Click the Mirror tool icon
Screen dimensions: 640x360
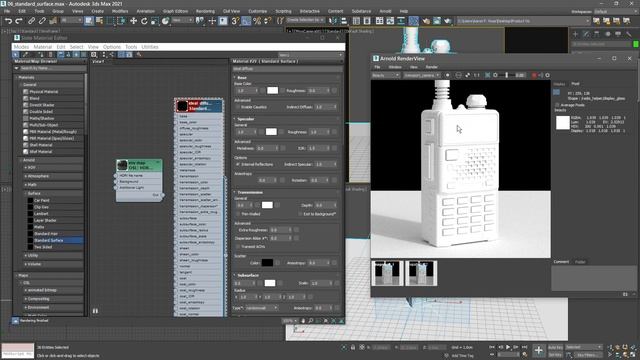pyautogui.click(x=333, y=21)
